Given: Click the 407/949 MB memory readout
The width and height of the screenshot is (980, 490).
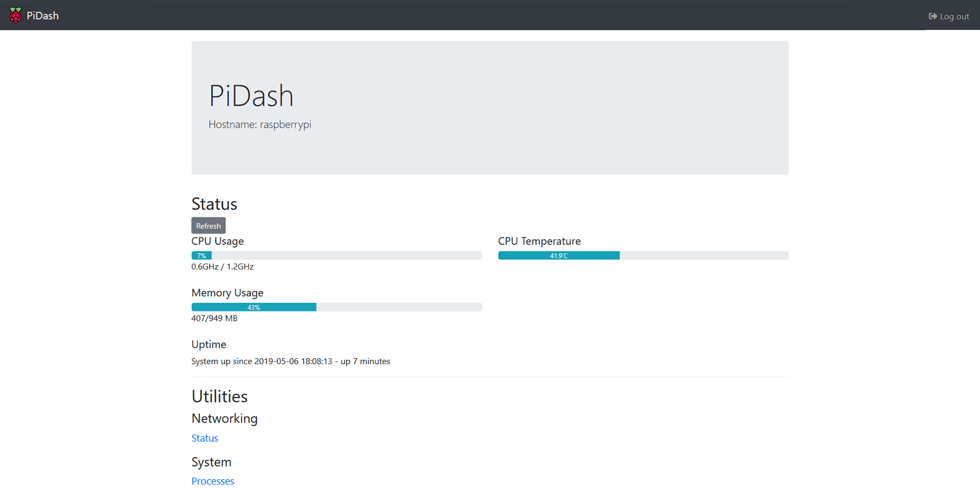Looking at the screenshot, I should 215,318.
